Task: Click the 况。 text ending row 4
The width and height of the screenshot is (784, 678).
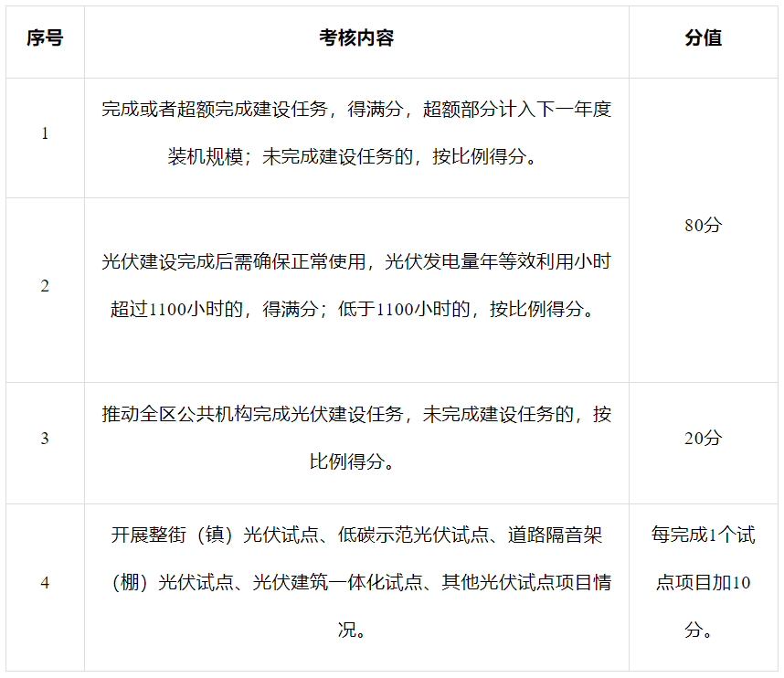Action: (x=356, y=630)
